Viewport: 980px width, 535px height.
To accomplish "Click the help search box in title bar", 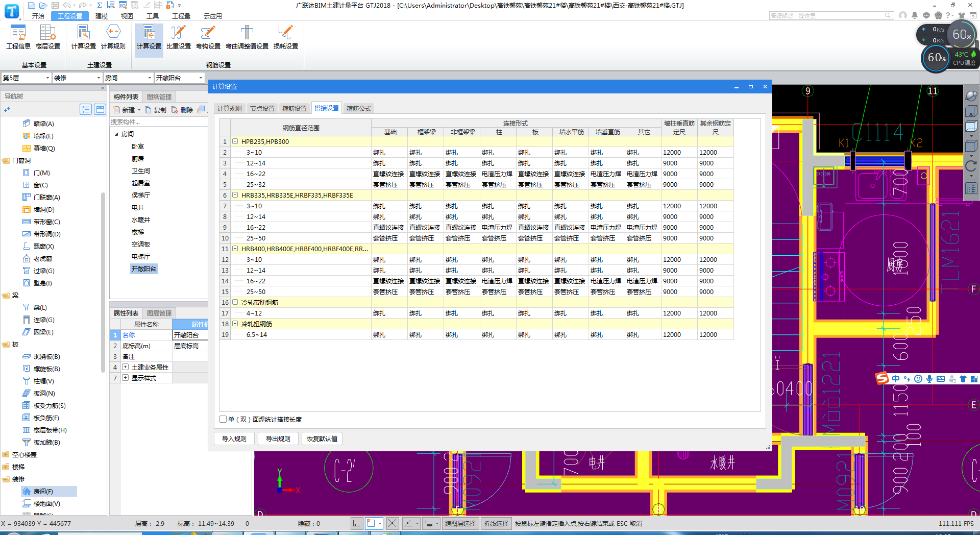I will pyautogui.click(x=831, y=16).
